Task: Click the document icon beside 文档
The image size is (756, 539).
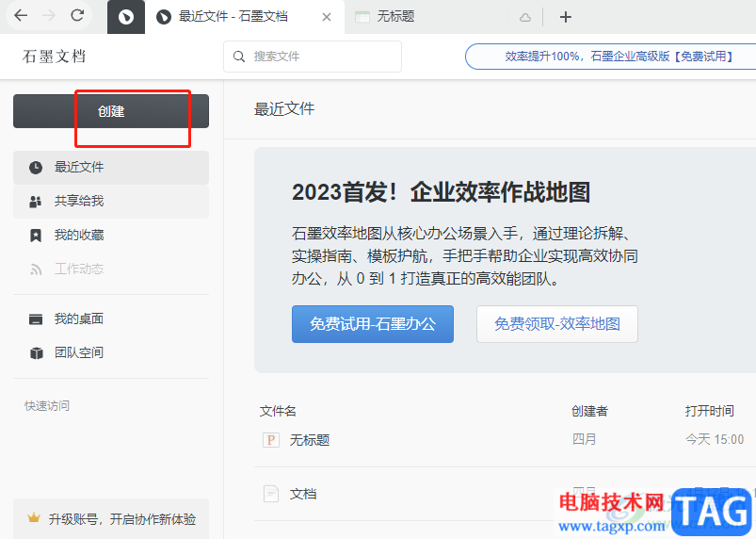Action: pos(271,494)
